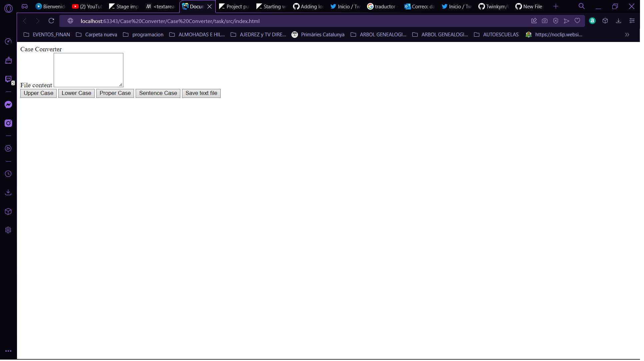Click the snapshot camera icon
This screenshot has width=644, height=361.
tap(545, 21)
